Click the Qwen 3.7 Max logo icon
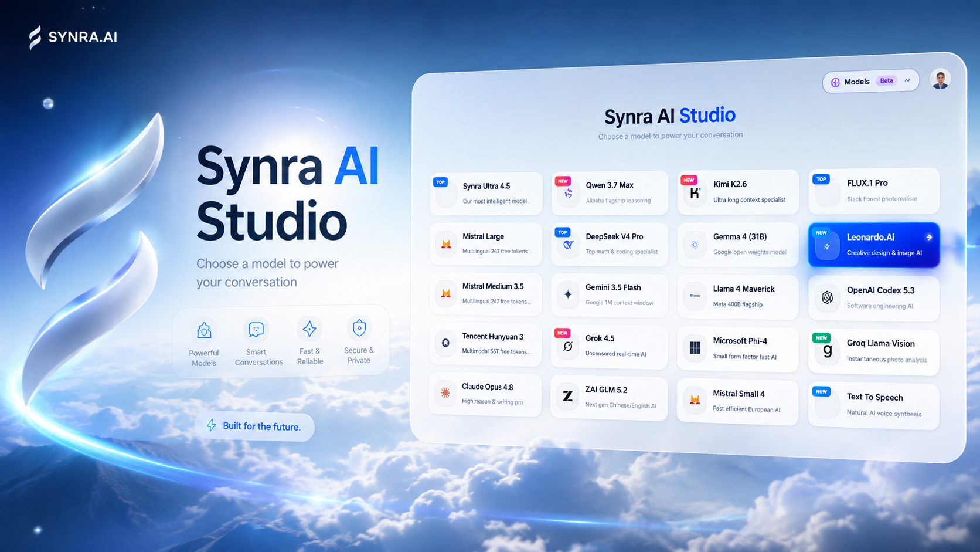 click(x=568, y=194)
